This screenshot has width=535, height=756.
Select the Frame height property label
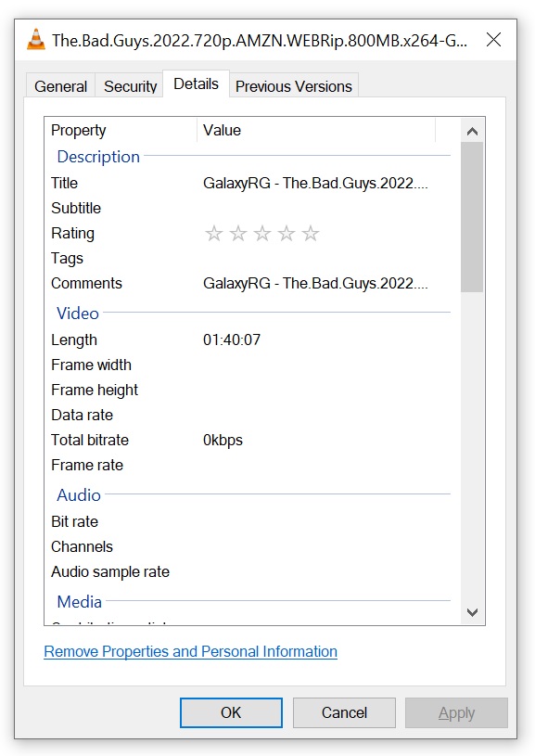point(95,391)
